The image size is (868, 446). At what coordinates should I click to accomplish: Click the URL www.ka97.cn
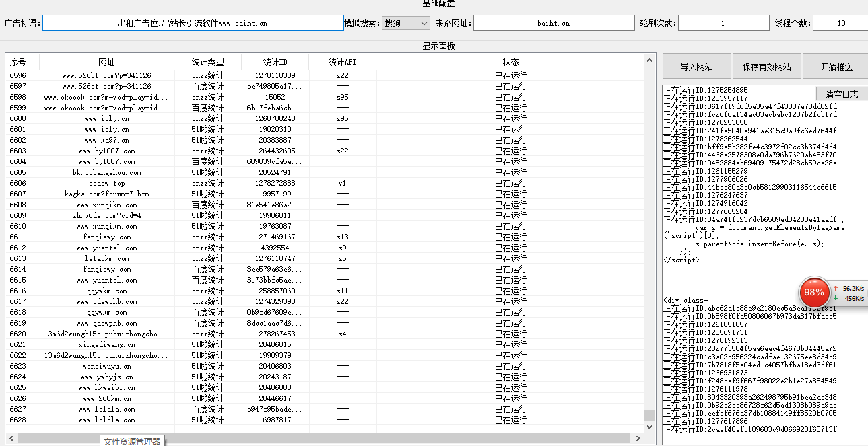coord(106,140)
